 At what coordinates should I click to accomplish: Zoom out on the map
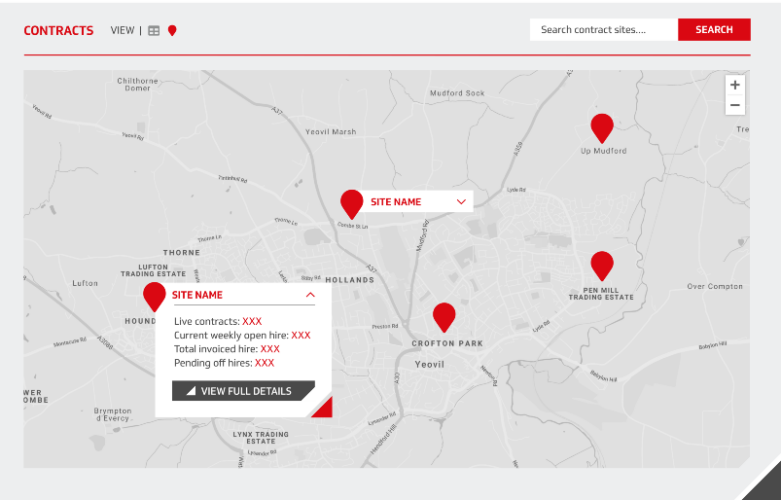pos(735,105)
